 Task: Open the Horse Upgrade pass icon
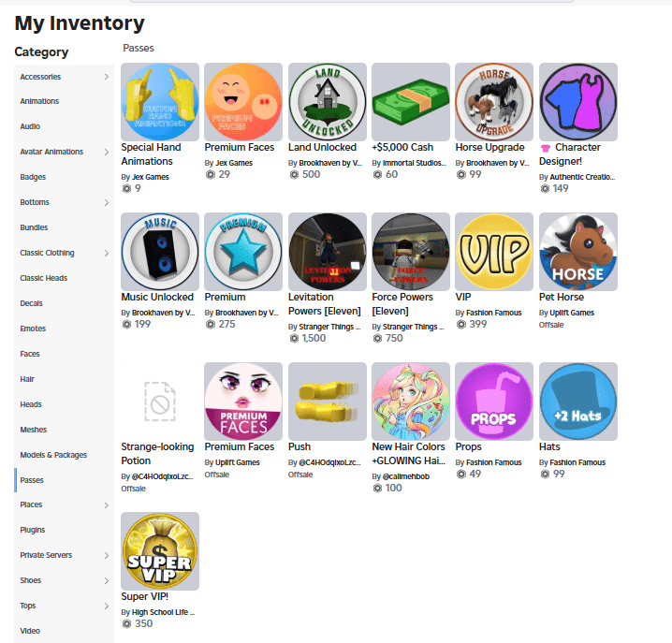[494, 102]
